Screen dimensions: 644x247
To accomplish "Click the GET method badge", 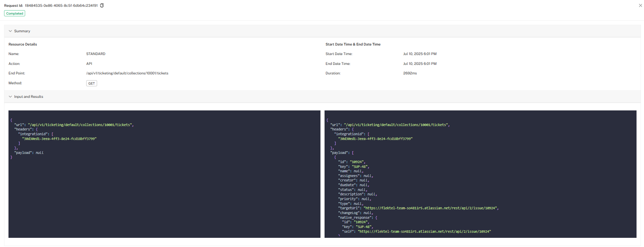I will tap(91, 83).
